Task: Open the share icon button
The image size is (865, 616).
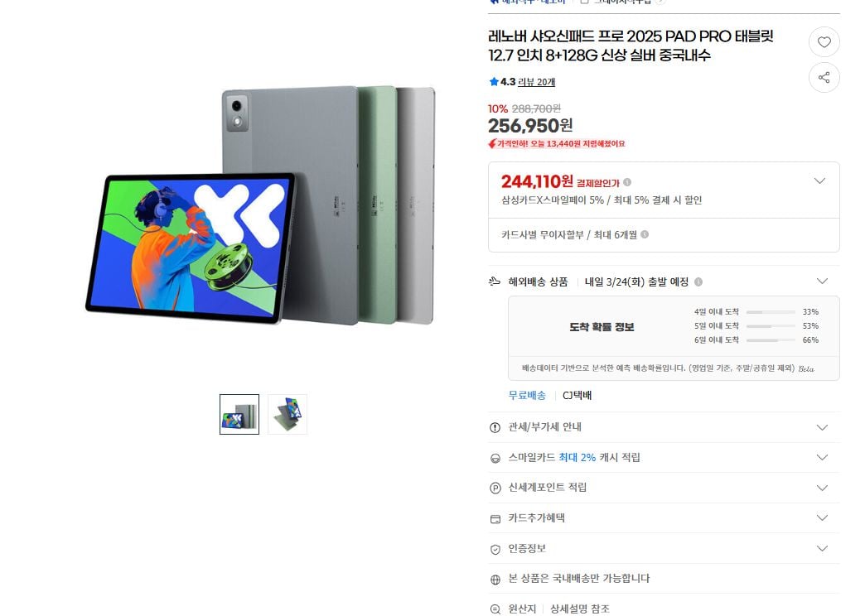Action: 824,78
